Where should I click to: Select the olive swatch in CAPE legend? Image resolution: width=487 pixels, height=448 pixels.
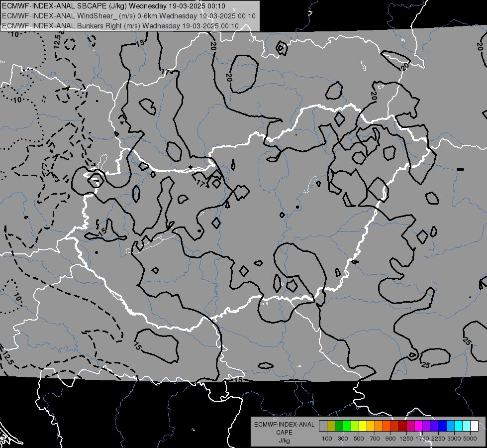(x=331, y=426)
